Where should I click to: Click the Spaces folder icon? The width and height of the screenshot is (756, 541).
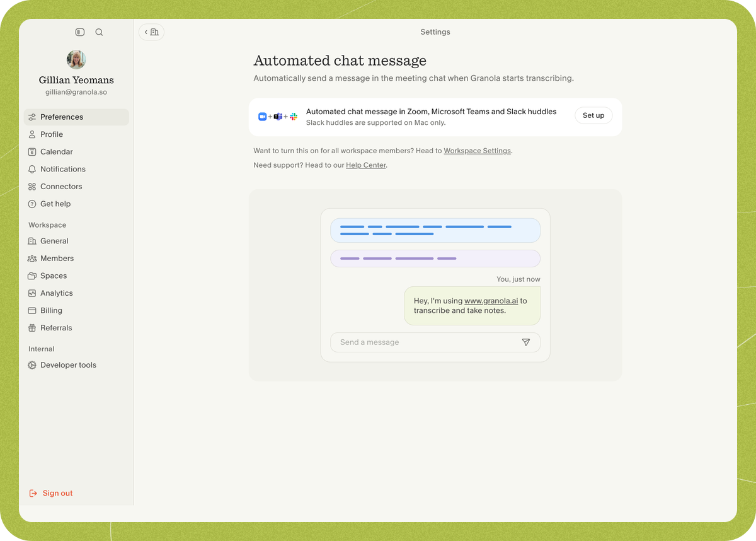[x=32, y=276]
